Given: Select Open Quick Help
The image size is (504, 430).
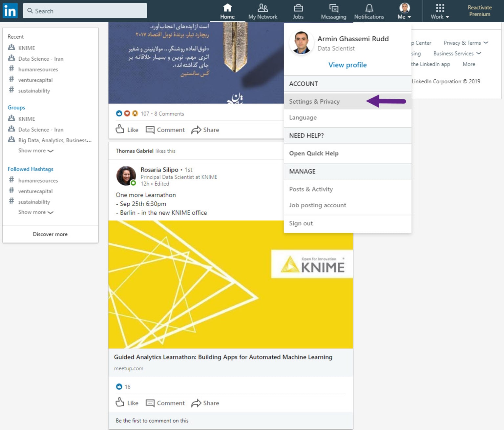Looking at the screenshot, I should coord(347,153).
